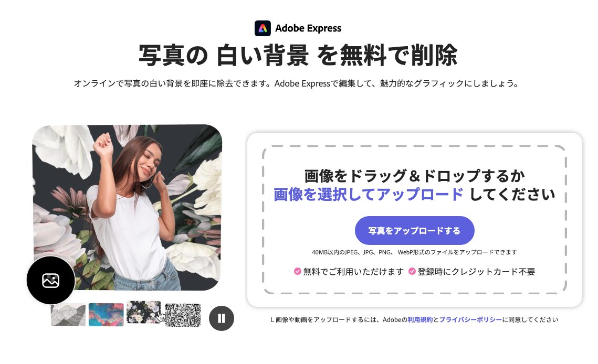Select the dark floral background thumbnail
Screen dimensions: 598x364
pos(143,312)
